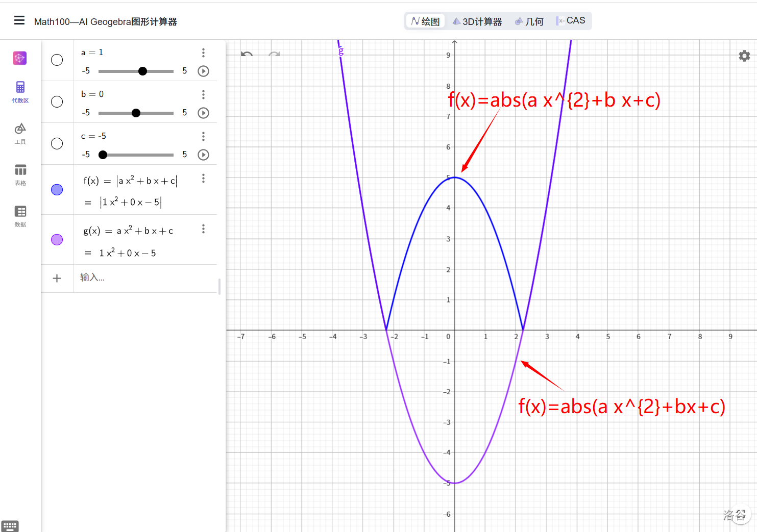757x532 pixels.
Task: Play animation for slider a
Action: coord(203,71)
